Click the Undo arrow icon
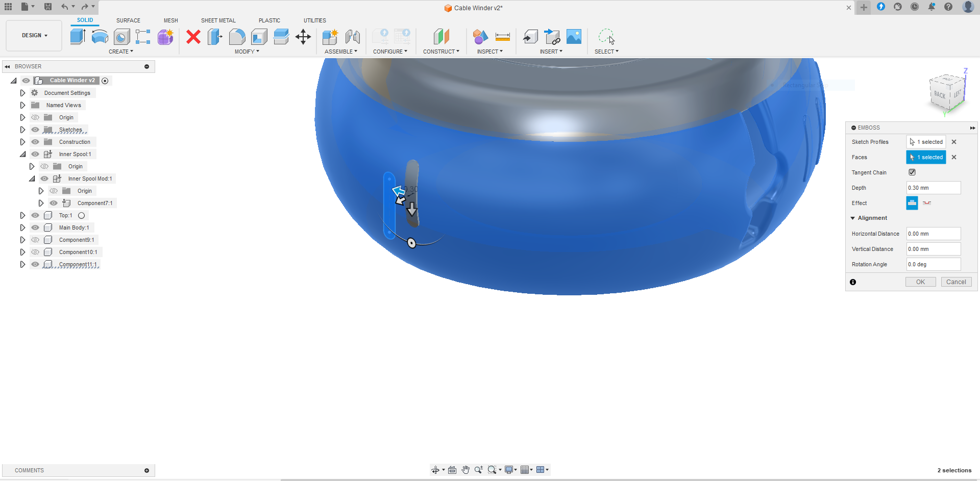980x481 pixels. pyautogui.click(x=65, y=7)
